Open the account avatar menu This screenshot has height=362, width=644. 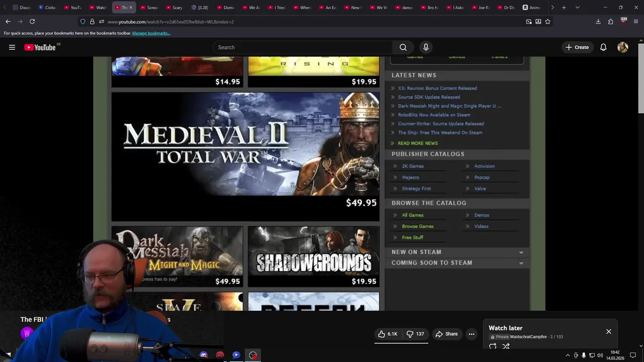click(623, 47)
